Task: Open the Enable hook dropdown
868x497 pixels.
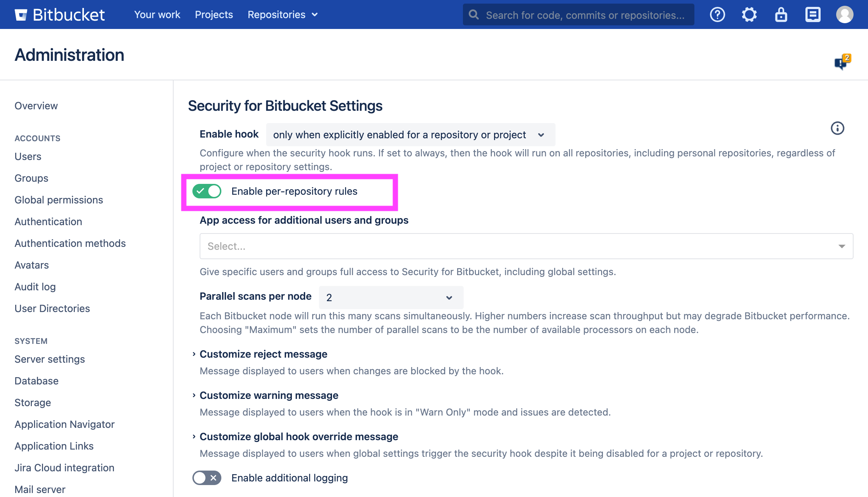Action: [x=410, y=135]
